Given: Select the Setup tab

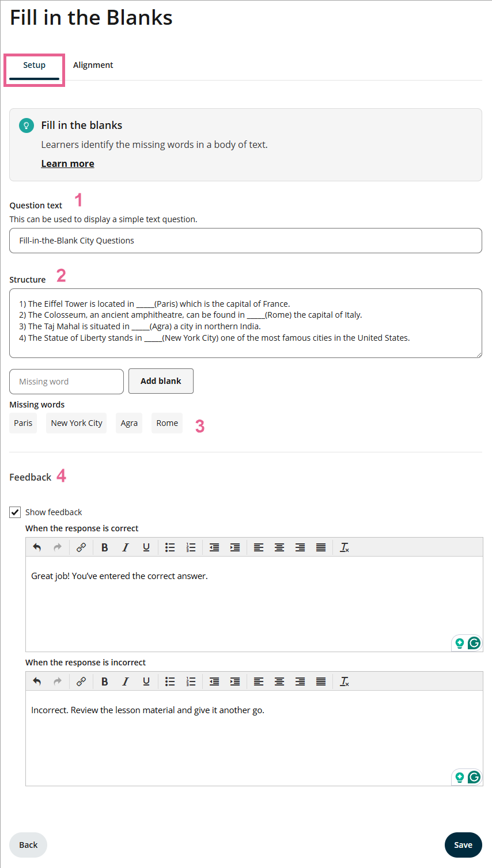Looking at the screenshot, I should (34, 65).
